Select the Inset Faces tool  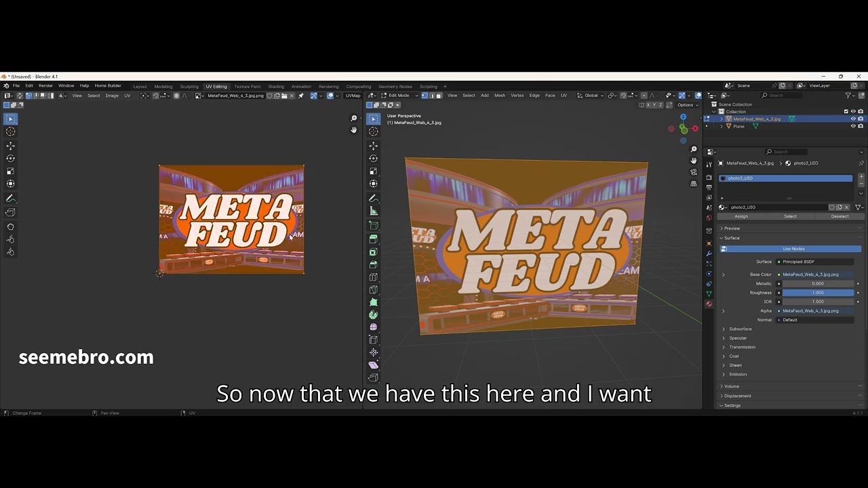[x=373, y=251]
